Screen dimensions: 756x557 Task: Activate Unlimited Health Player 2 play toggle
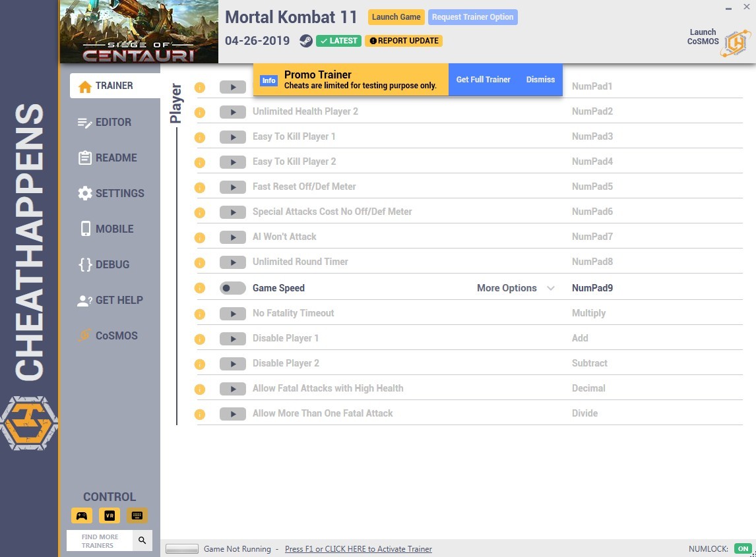pos(232,112)
